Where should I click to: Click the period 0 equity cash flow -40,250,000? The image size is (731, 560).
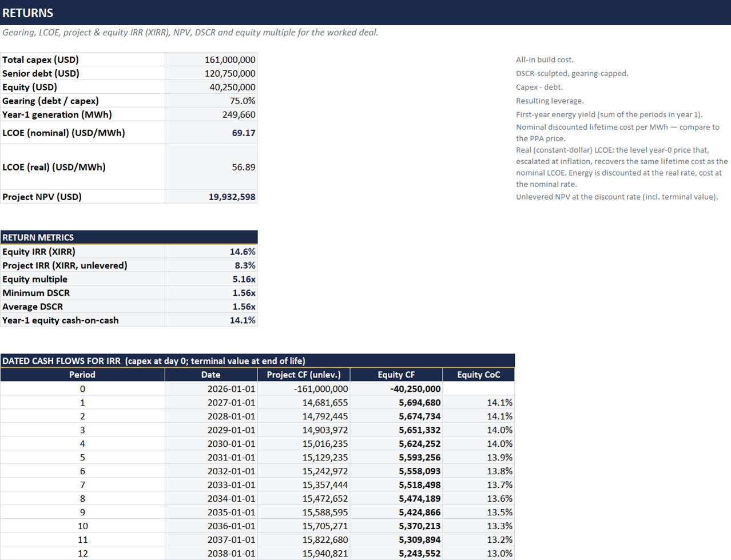(396, 389)
